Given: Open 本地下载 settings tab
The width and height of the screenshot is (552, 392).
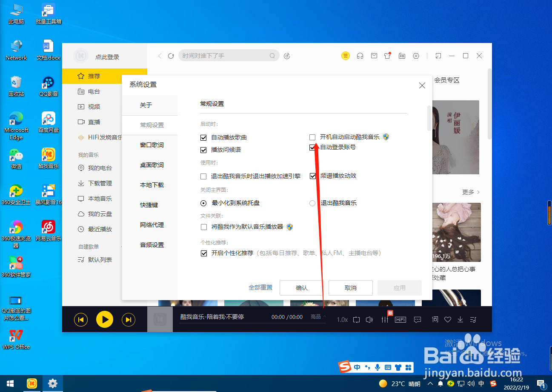Looking at the screenshot, I should click(x=150, y=185).
